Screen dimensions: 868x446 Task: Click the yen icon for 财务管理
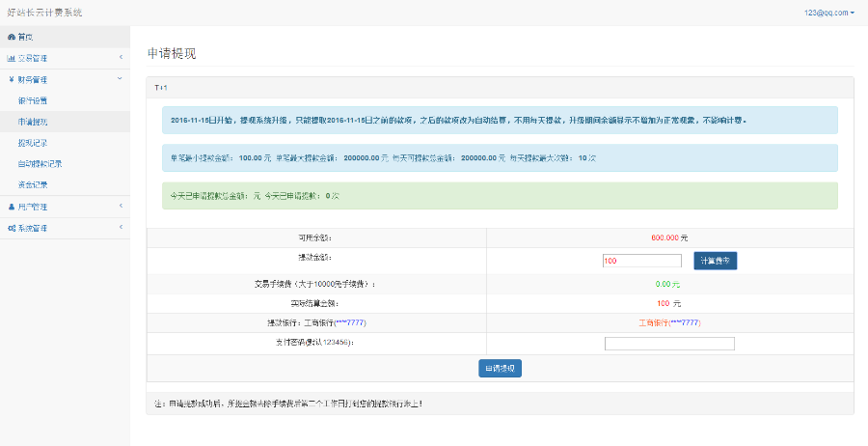(12, 79)
